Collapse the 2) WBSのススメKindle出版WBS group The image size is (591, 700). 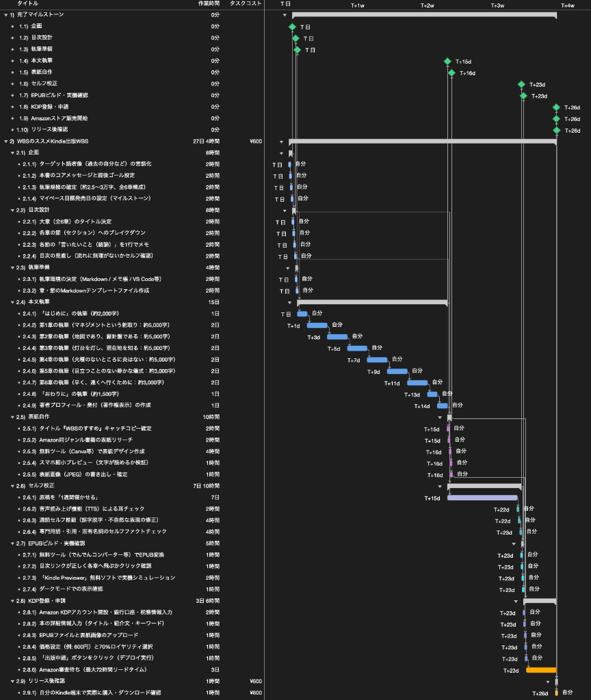(5, 142)
